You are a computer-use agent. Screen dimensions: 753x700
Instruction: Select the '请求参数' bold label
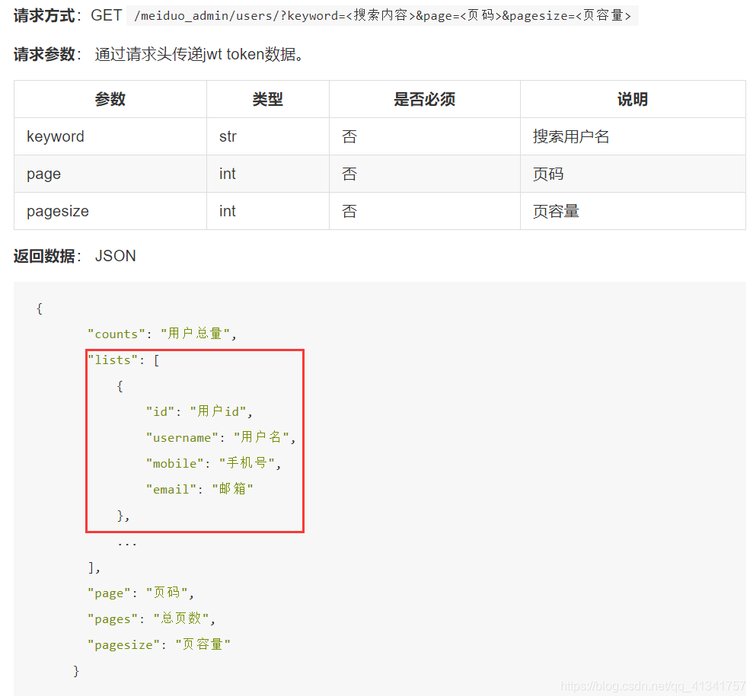(44, 54)
